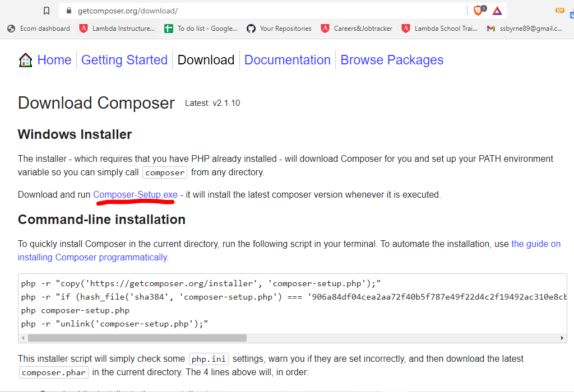
Task: Click the address bar URL getcomposer.org/download/
Action: (x=128, y=11)
